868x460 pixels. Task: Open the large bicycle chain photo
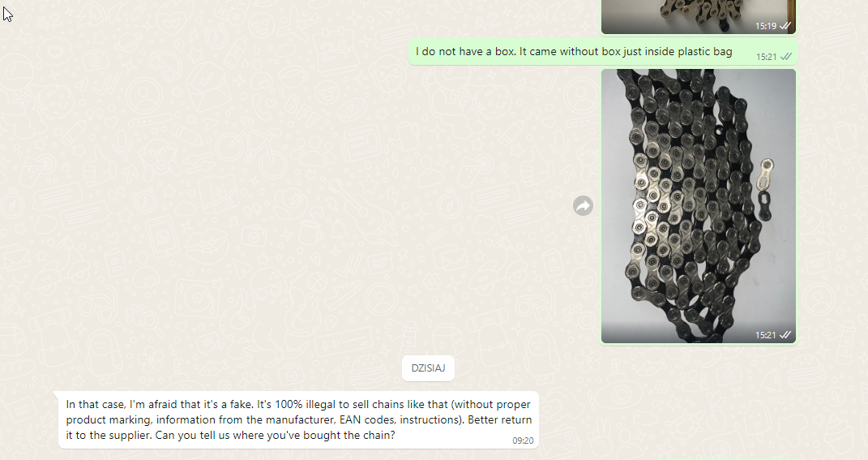point(699,205)
